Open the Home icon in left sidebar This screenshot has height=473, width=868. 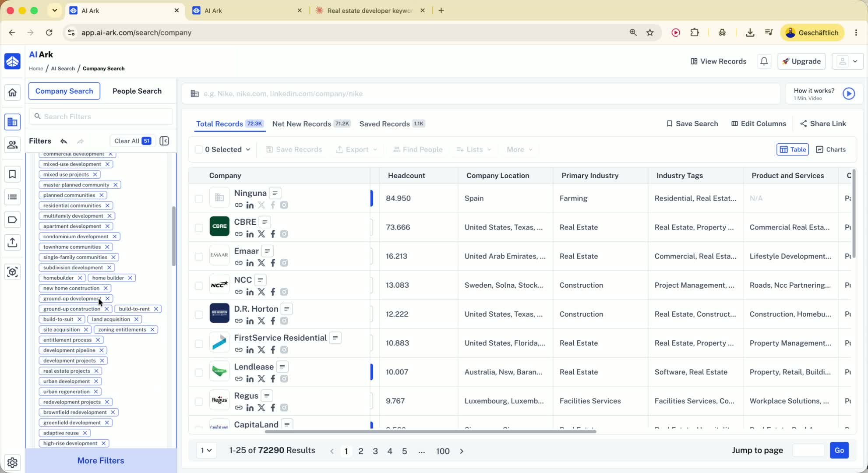pos(12,92)
